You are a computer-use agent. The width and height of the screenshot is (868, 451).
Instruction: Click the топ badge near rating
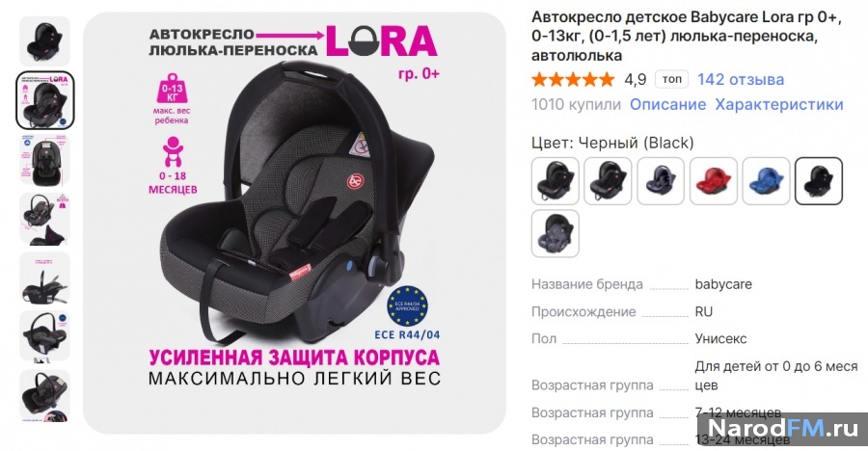pyautogui.click(x=672, y=79)
